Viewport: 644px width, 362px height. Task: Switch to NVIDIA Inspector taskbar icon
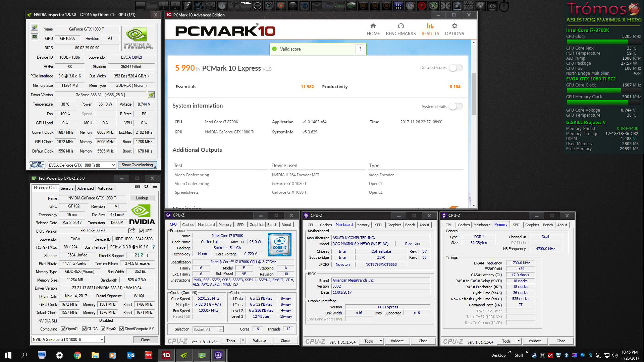(184, 355)
